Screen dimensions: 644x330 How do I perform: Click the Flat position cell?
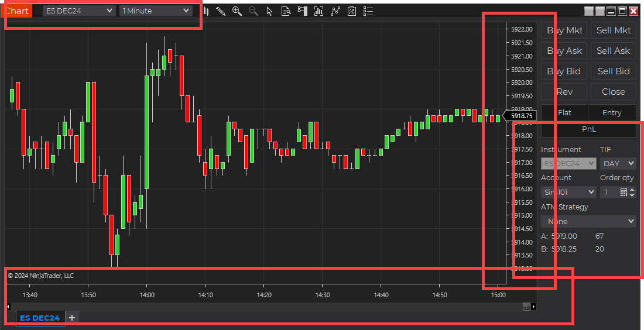pos(564,112)
